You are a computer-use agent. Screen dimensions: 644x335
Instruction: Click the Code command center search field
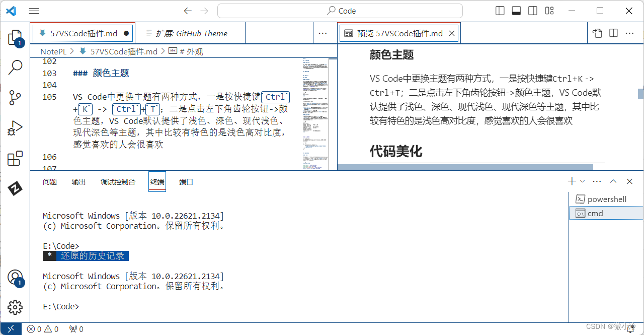coord(340,11)
